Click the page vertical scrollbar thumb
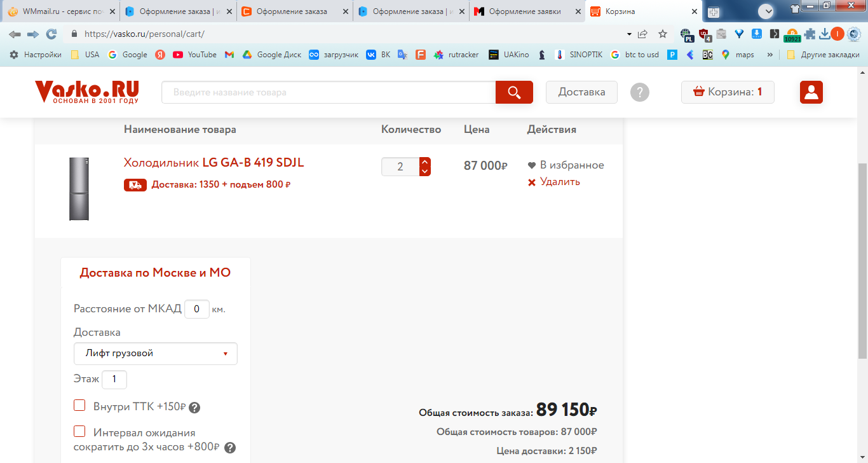This screenshot has width=868, height=463. pos(862,261)
